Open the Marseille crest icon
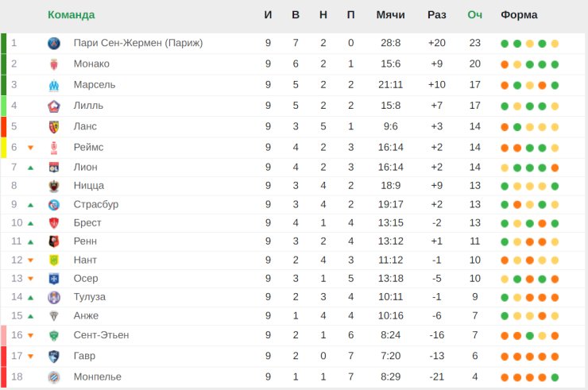Viewport: 588px width, 390px height. (x=54, y=86)
